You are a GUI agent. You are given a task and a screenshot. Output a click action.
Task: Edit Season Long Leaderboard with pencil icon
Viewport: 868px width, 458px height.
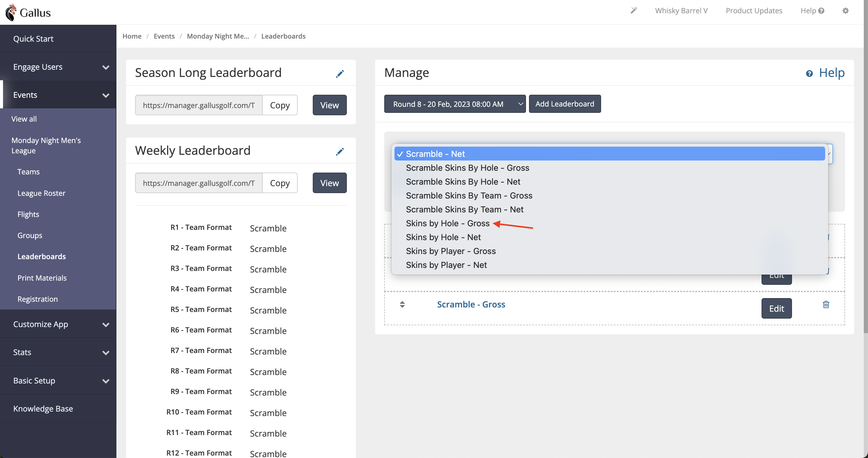pos(340,74)
